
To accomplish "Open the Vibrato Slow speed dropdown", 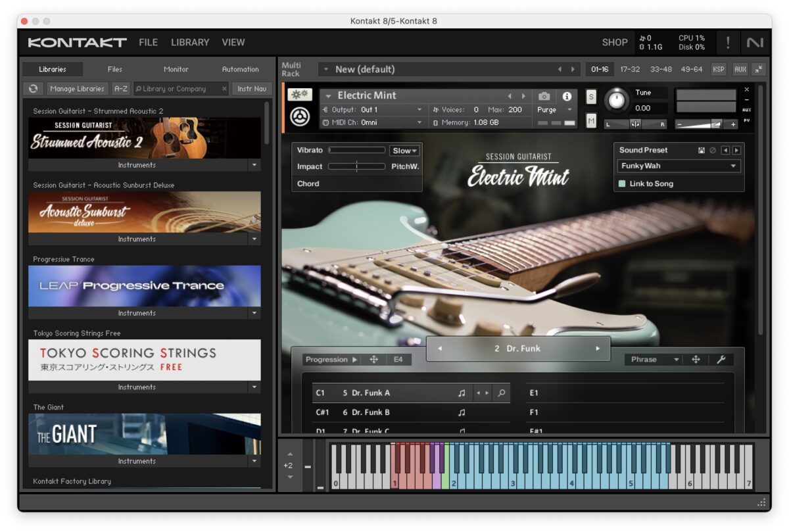I will point(405,151).
